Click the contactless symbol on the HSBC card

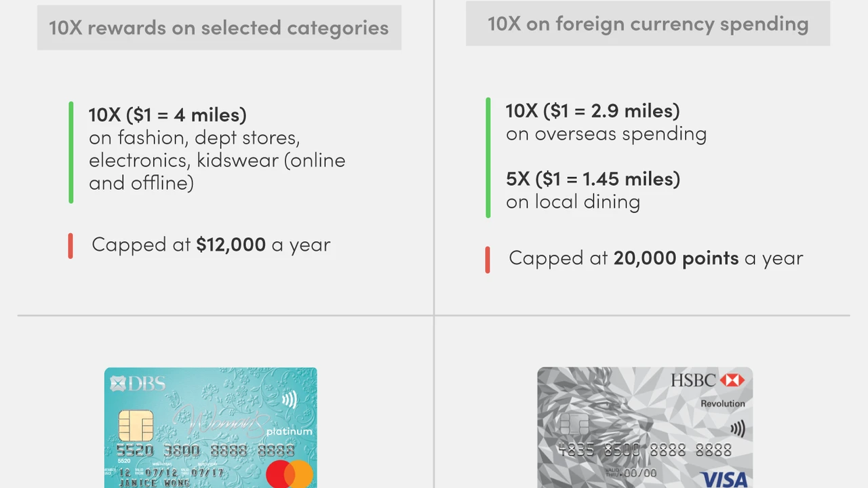pyautogui.click(x=738, y=428)
